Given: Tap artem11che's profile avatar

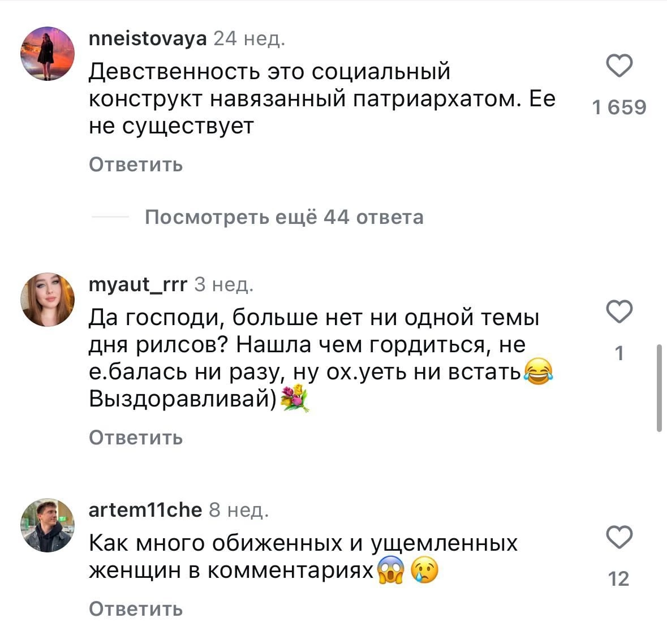Looking at the screenshot, I should click(48, 525).
